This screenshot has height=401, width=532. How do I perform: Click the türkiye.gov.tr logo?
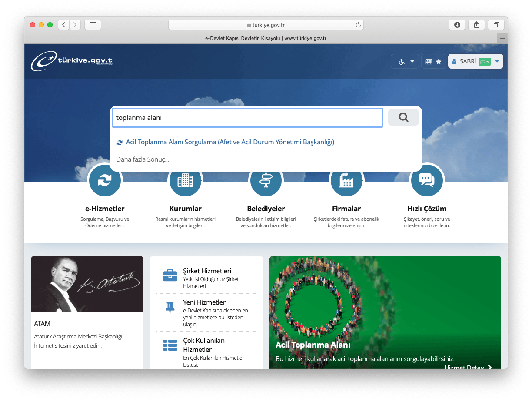(x=72, y=61)
